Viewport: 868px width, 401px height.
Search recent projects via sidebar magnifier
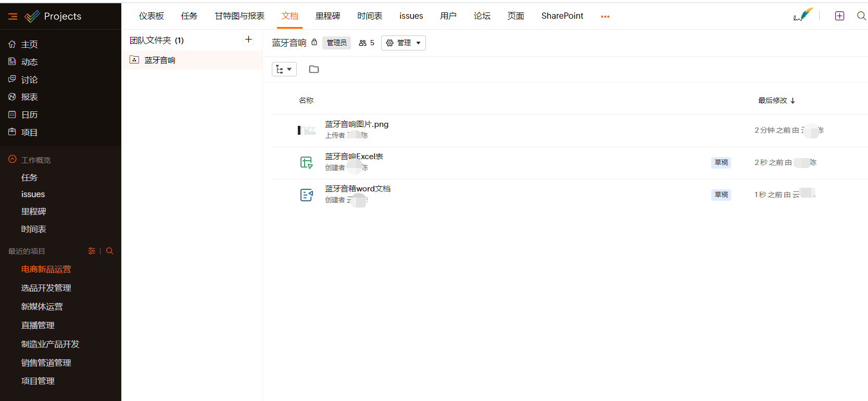(109, 251)
